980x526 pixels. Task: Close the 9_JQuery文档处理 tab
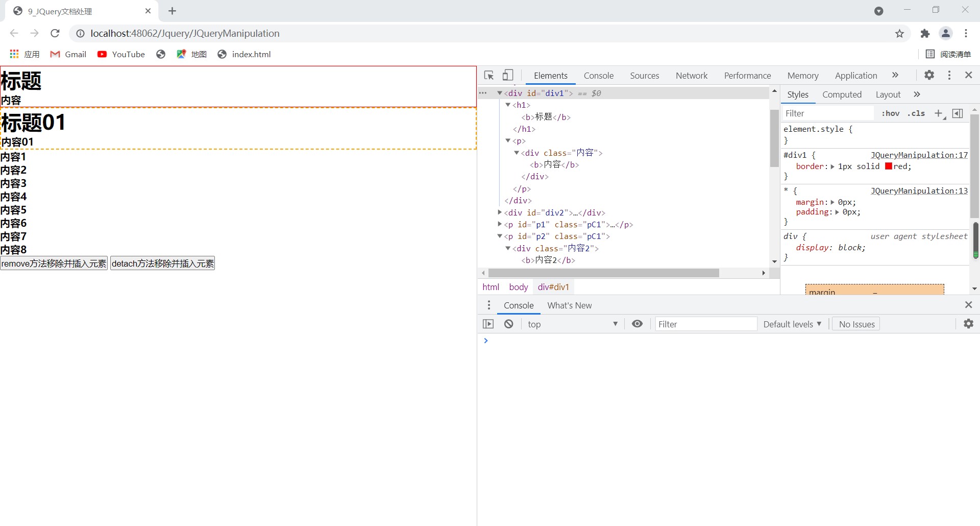point(148,11)
